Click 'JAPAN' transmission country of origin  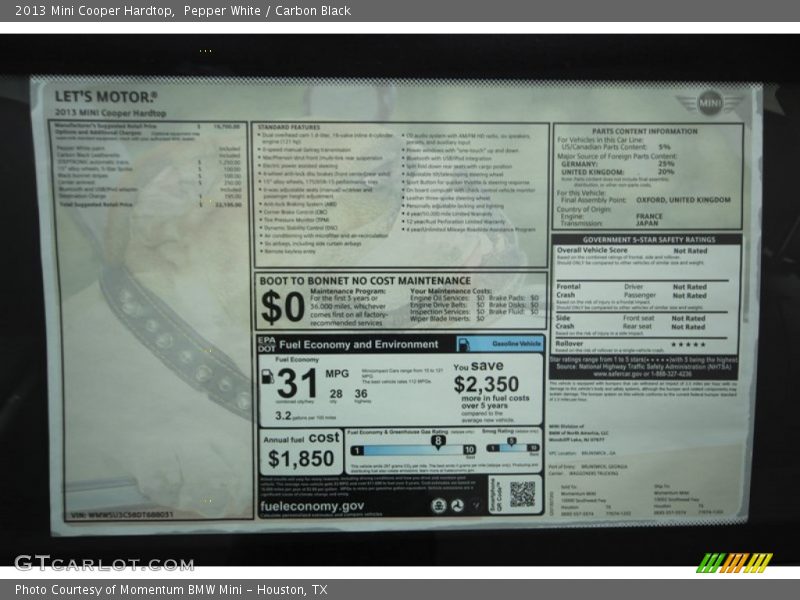pos(647,223)
